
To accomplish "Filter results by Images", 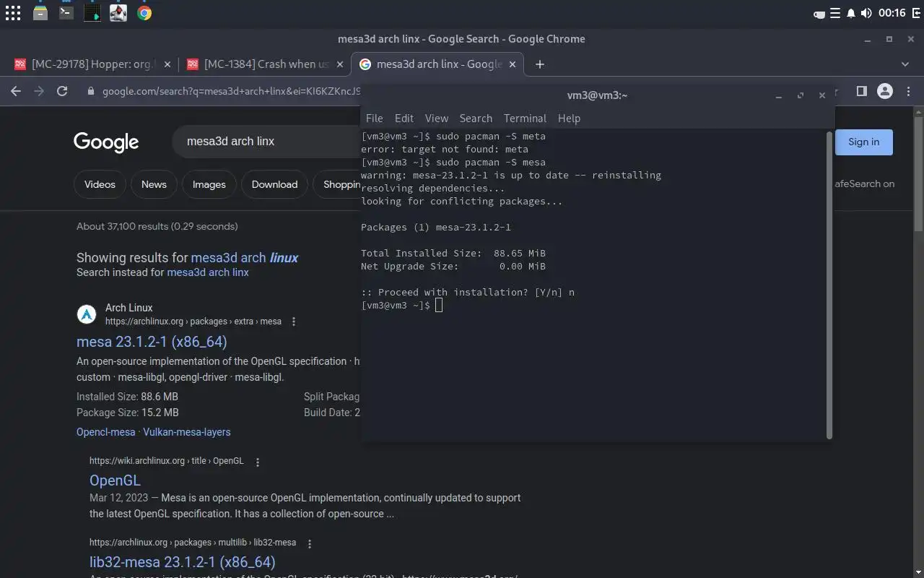I will [x=209, y=184].
